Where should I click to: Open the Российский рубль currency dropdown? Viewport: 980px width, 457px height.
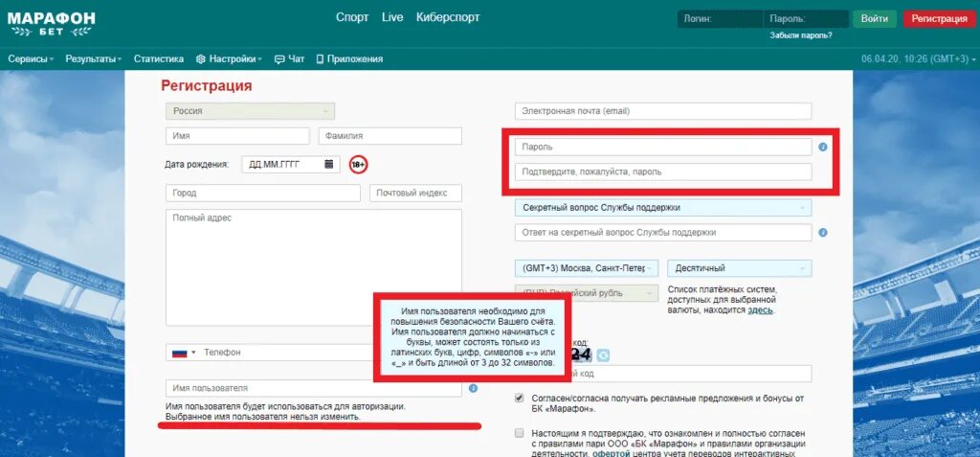tap(587, 293)
